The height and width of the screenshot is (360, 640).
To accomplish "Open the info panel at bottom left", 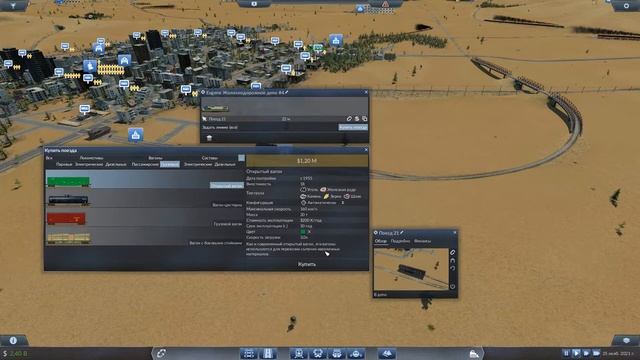I will [13, 340].
